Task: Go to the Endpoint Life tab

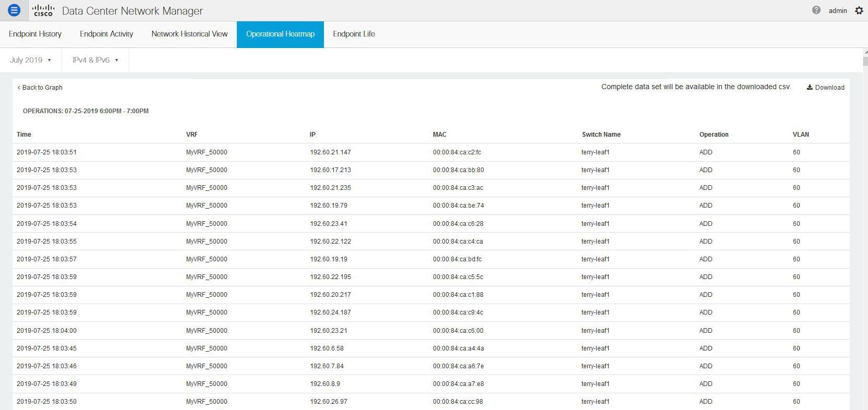Action: coord(354,34)
